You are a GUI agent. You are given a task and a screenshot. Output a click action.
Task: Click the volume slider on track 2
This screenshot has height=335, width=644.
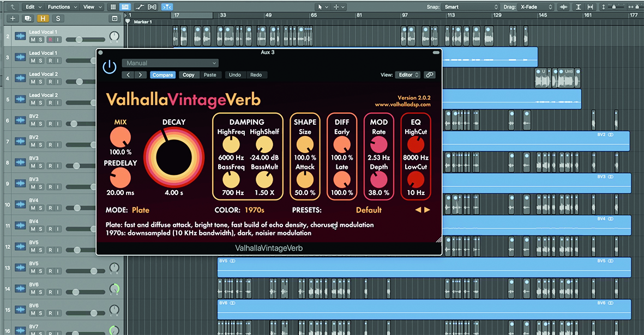click(x=85, y=40)
